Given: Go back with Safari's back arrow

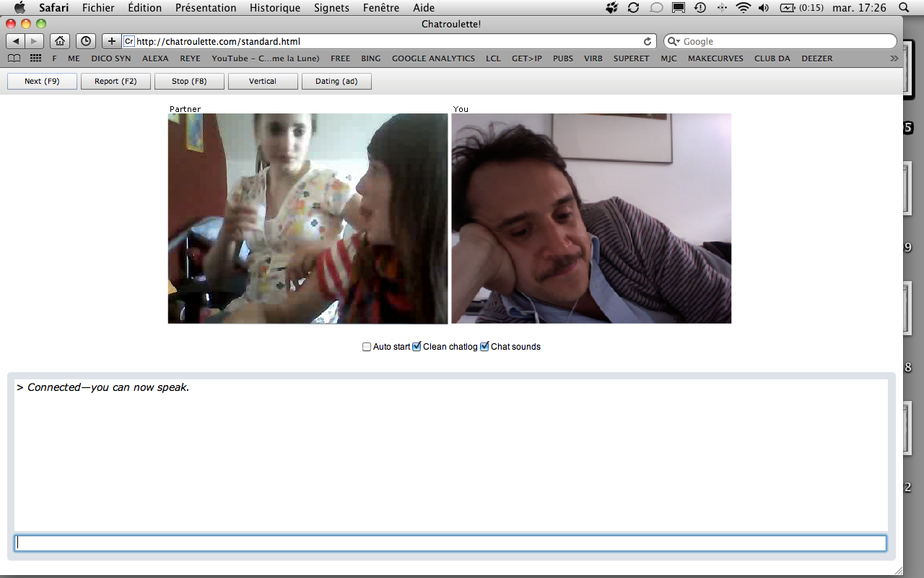Looking at the screenshot, I should pyautogui.click(x=16, y=41).
